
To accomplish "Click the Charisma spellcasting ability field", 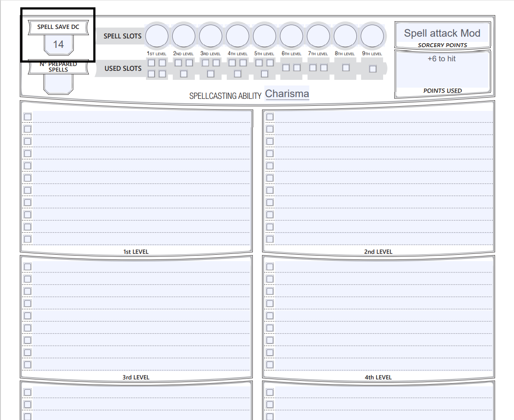I will tap(287, 93).
